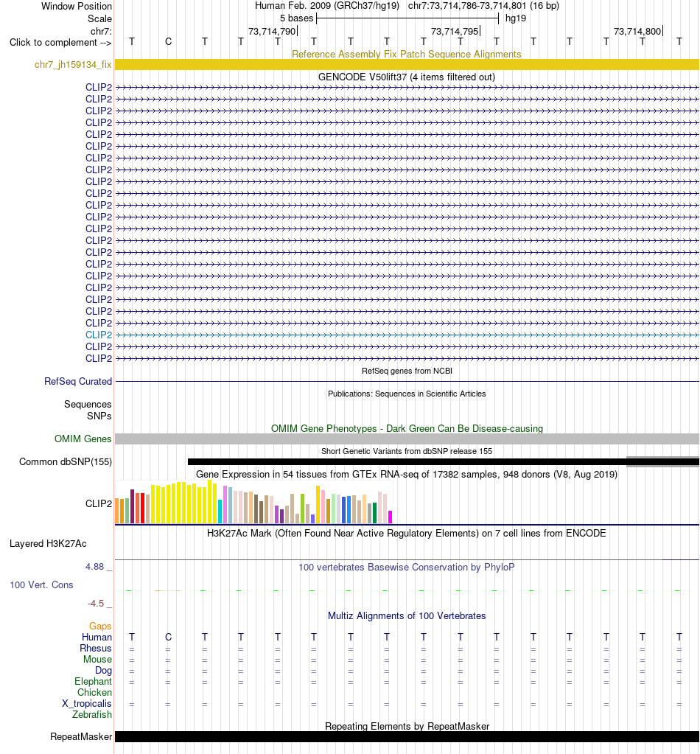Open 'Publications: Sequences in Scientific Articles' title
Image resolution: width=700 pixels, height=754 pixels.
[x=407, y=394]
